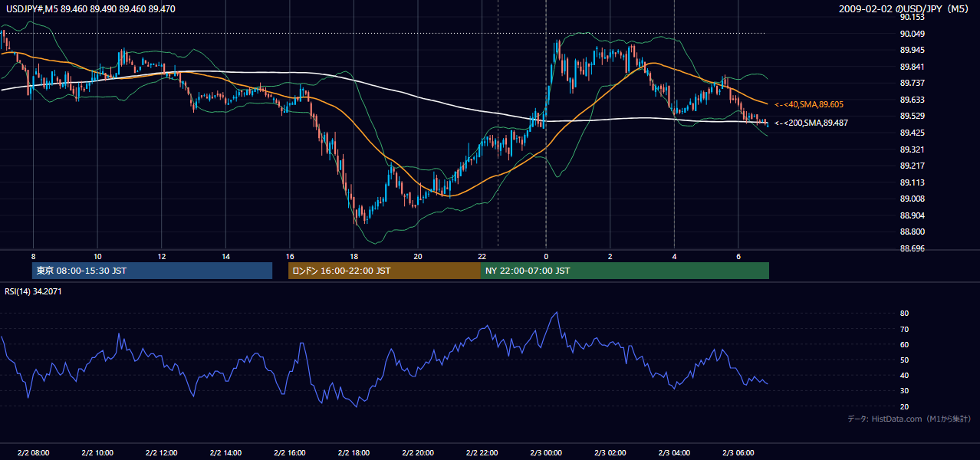Viewport: 980px width, 460px height.
Task: Click the bottom time label 2/3 06:00
Action: (x=738, y=452)
